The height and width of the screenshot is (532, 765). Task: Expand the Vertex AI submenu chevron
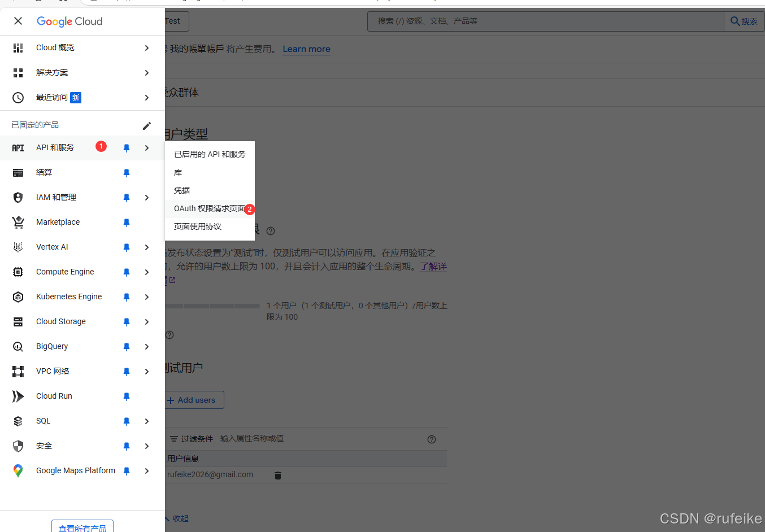click(x=147, y=247)
